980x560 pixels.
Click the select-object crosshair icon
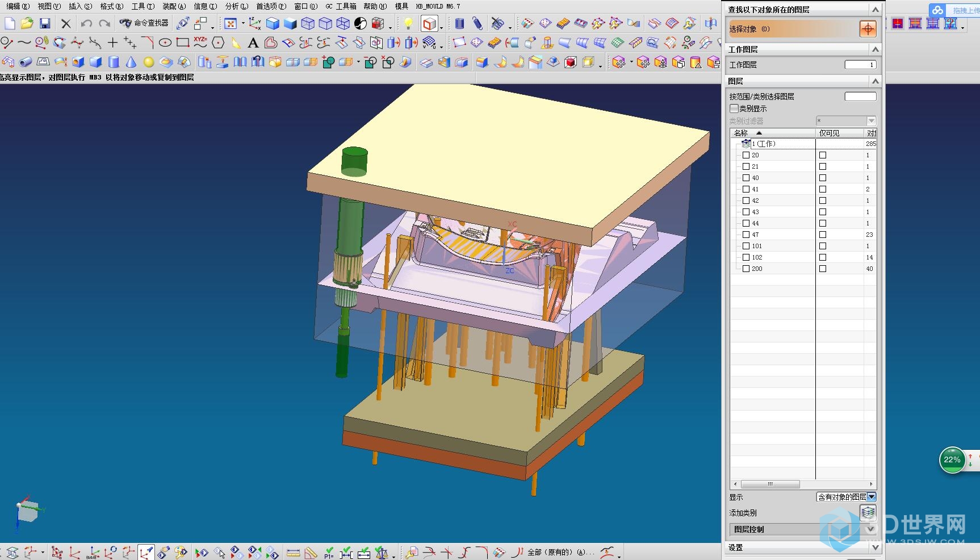868,28
